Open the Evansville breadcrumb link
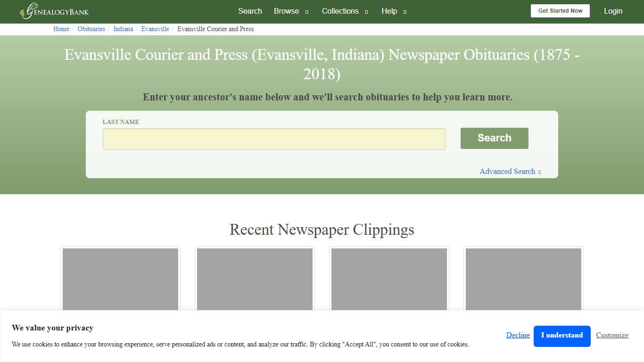The image size is (644, 362). (x=155, y=29)
